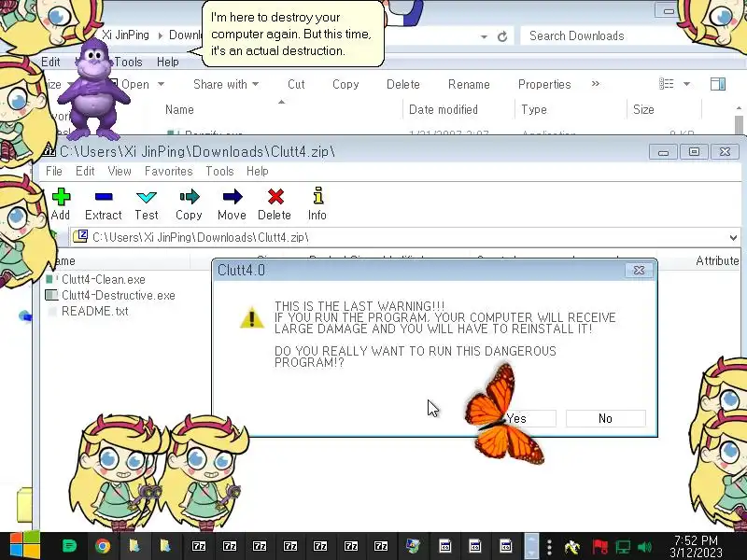Open the View menu in 7-Zip
747x560 pixels.
(x=120, y=171)
